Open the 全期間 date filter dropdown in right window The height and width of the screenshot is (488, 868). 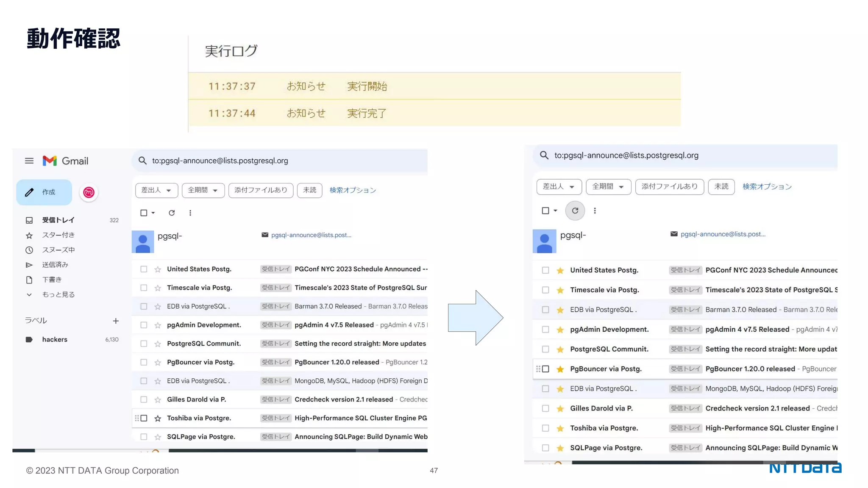pyautogui.click(x=609, y=186)
